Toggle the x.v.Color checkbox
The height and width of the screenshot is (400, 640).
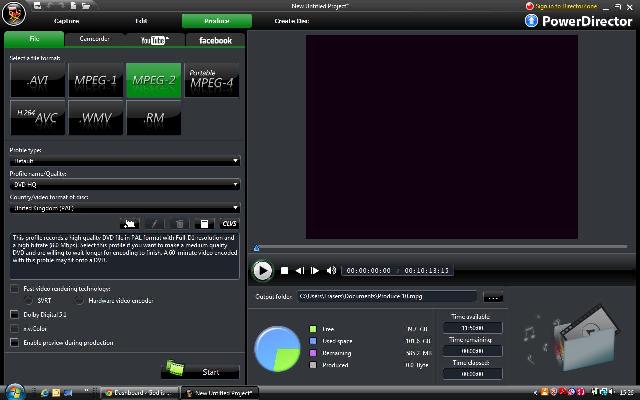pos(15,329)
